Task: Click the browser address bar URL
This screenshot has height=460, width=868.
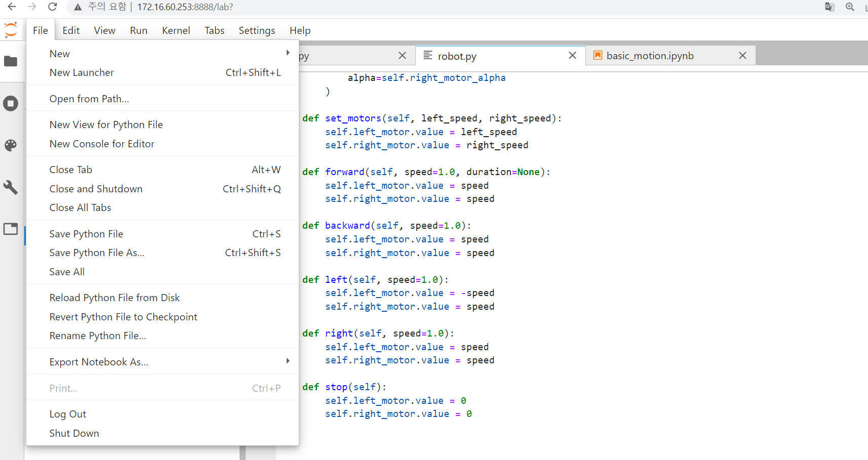Action: 185,7
